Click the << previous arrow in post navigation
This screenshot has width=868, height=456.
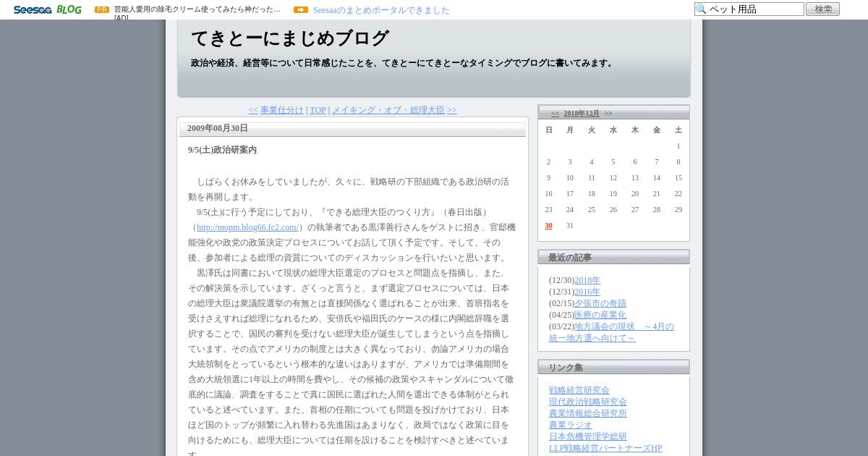[253, 110]
